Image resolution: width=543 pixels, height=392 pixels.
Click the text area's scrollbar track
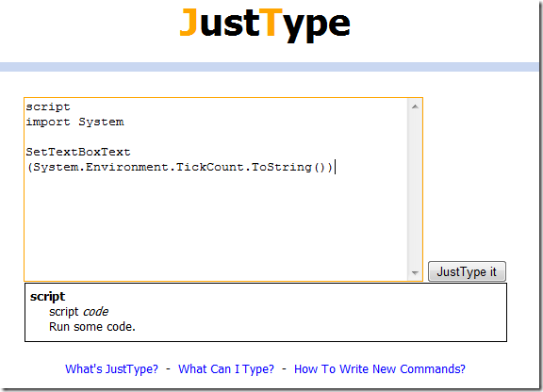(x=415, y=189)
